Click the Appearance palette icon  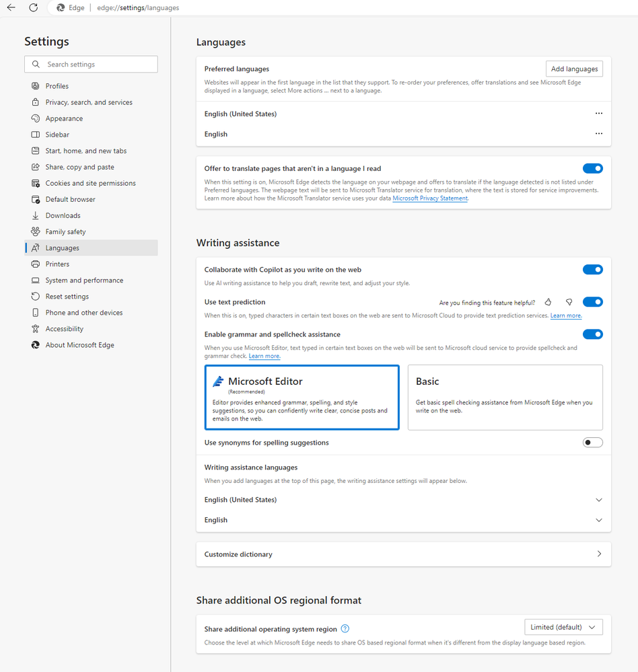coord(36,118)
